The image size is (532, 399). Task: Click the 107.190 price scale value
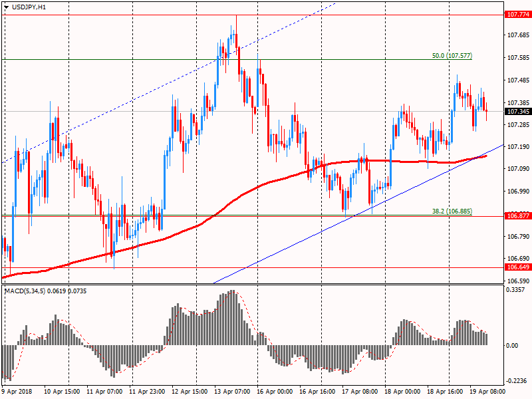tap(518, 146)
